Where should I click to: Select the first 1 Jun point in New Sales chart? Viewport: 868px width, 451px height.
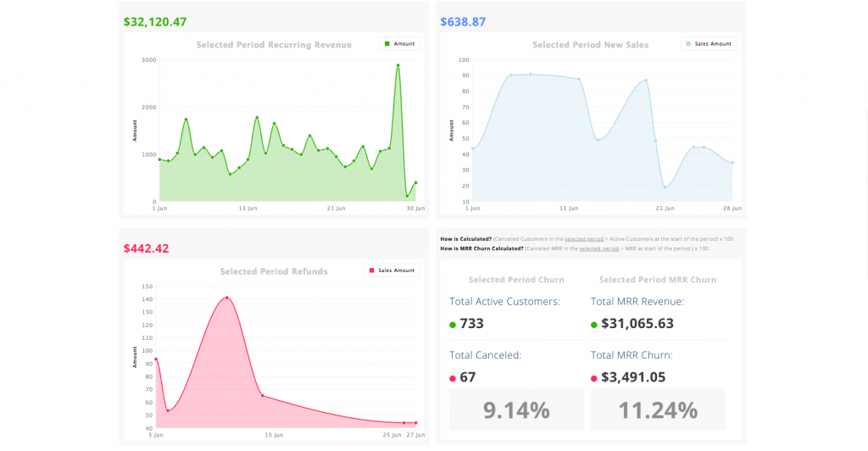(472, 148)
